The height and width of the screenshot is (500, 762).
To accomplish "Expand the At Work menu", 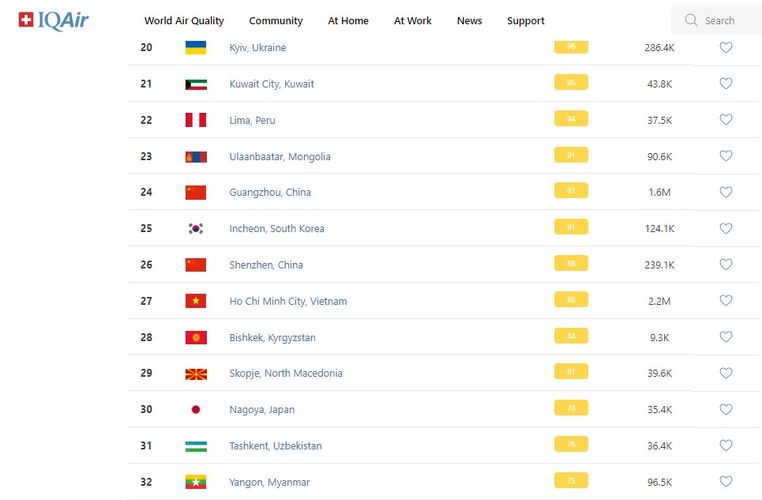I will click(x=413, y=21).
